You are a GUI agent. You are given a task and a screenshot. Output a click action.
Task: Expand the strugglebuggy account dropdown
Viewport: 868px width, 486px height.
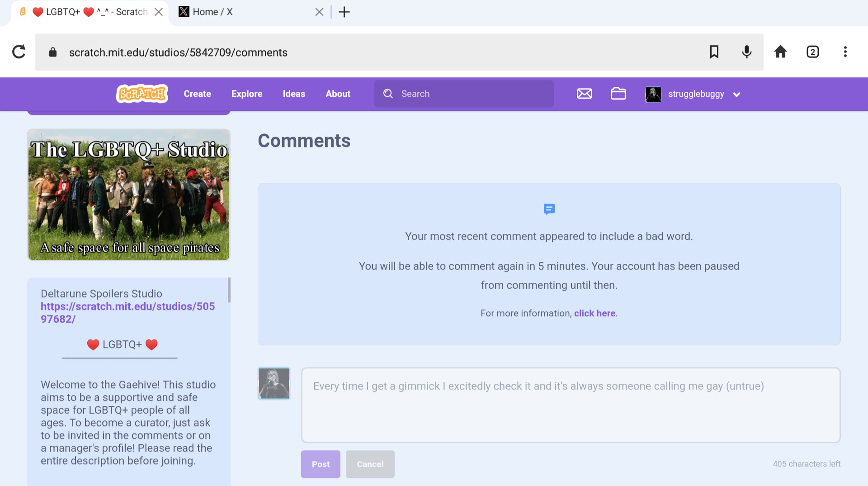tap(736, 95)
